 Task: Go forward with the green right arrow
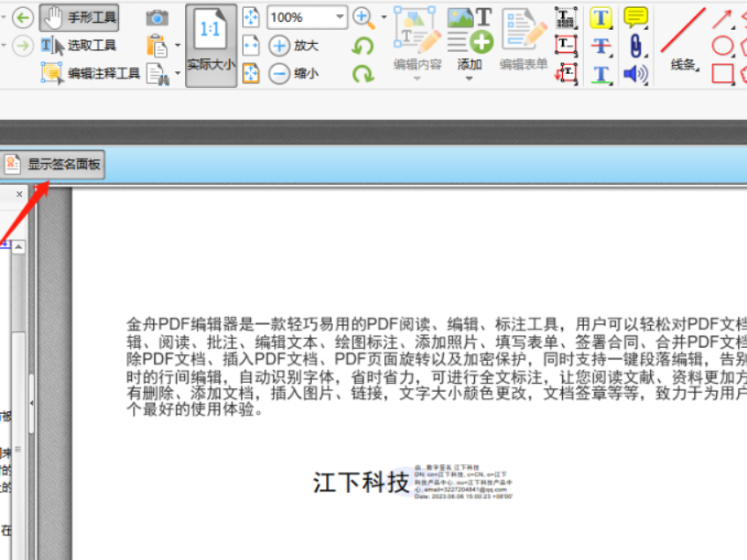pyautogui.click(x=22, y=46)
